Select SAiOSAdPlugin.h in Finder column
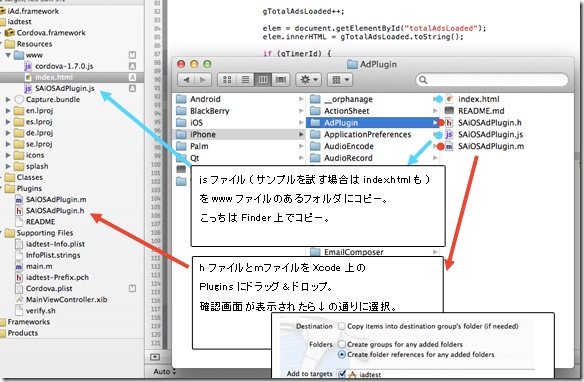 (x=489, y=122)
